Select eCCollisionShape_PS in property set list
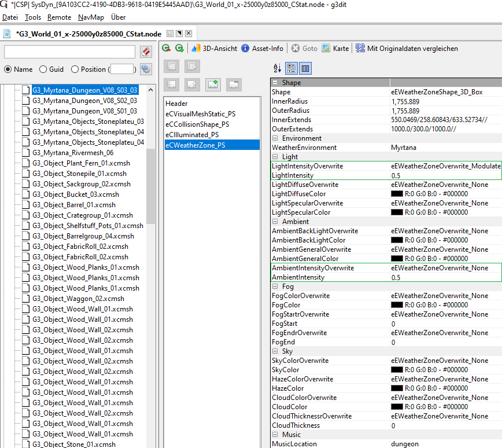The image size is (502, 448). [197, 124]
